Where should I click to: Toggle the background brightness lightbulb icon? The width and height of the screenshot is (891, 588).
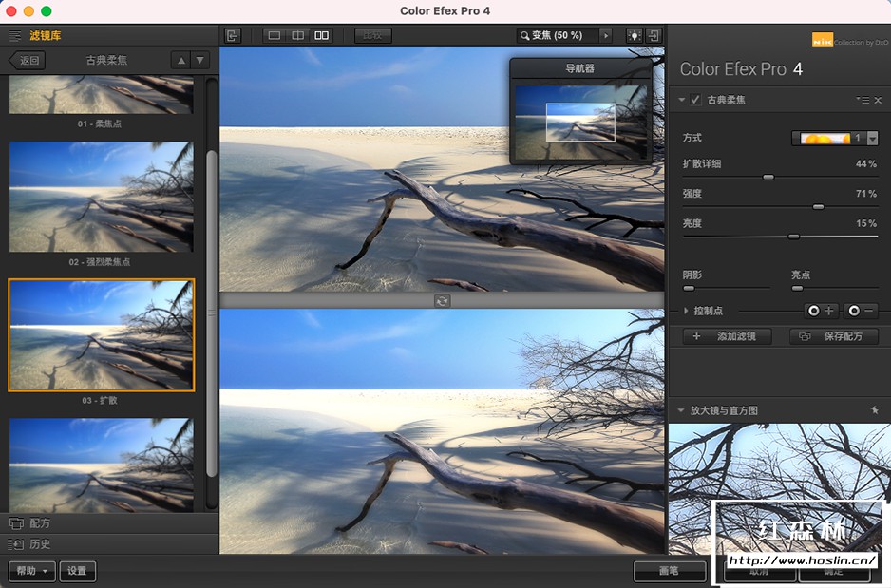[635, 36]
